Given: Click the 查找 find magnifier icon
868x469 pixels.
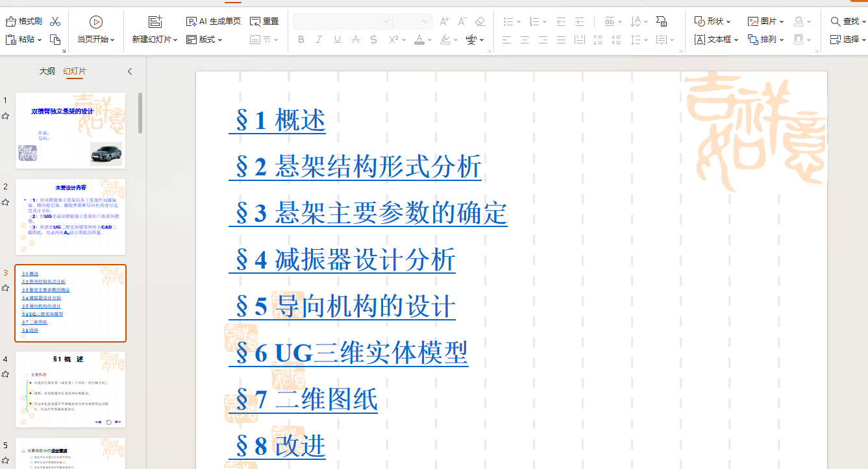Looking at the screenshot, I should [x=836, y=21].
